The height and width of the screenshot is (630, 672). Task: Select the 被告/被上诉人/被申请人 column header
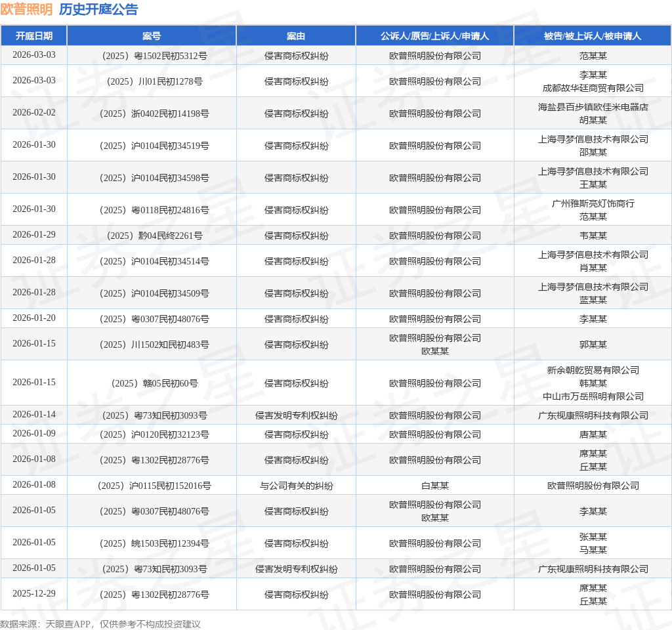(593, 36)
